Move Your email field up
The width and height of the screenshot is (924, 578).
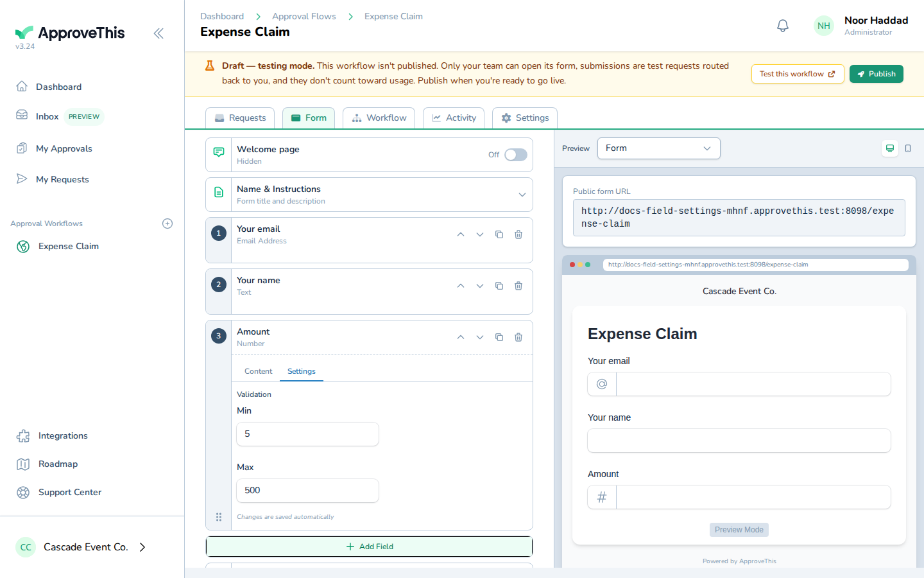click(461, 234)
